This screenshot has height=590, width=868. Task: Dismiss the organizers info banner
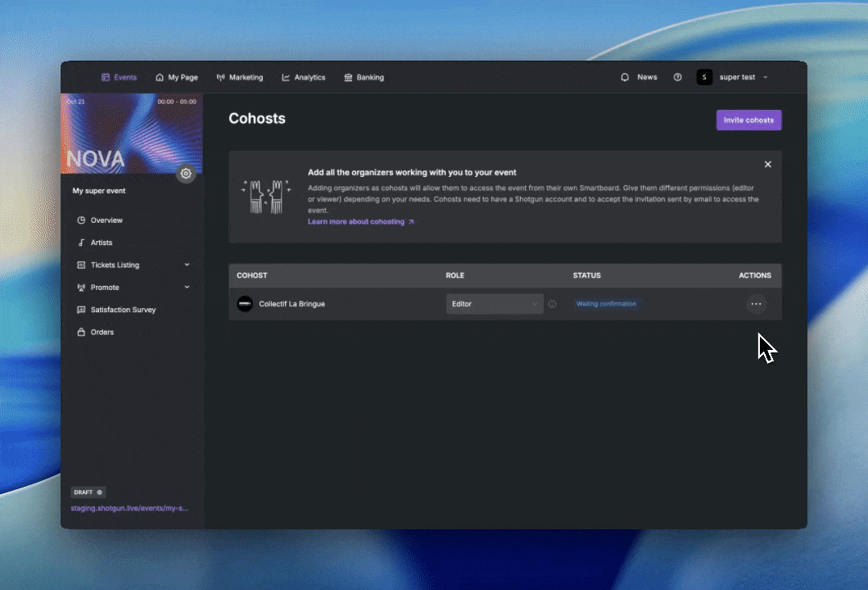coord(768,165)
